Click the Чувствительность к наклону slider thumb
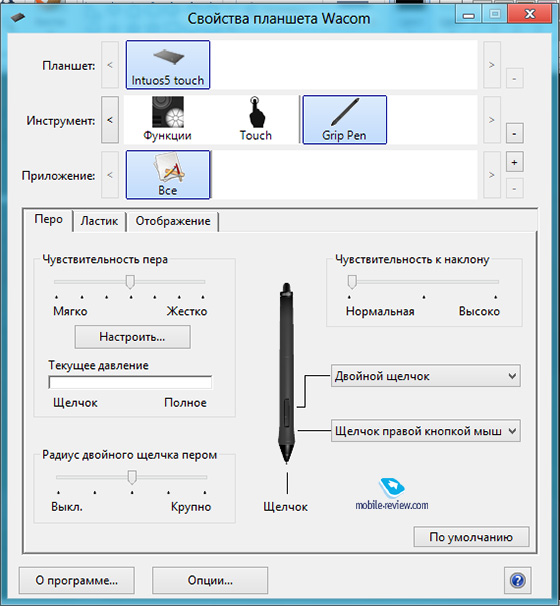This screenshot has width=560, height=606. click(352, 282)
